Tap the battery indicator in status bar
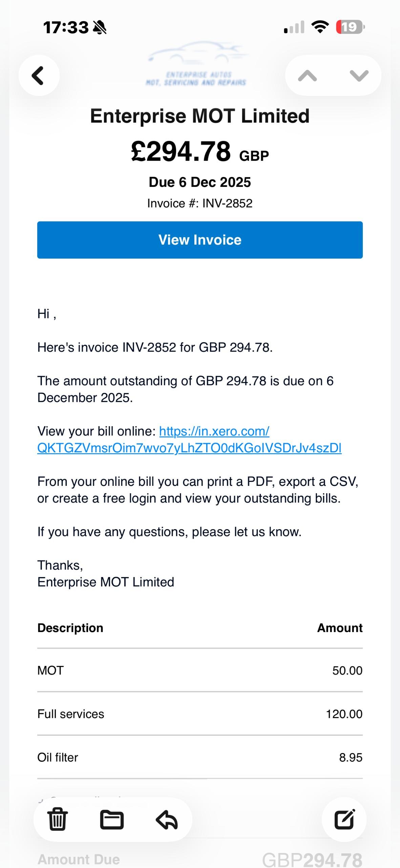 coord(350,27)
